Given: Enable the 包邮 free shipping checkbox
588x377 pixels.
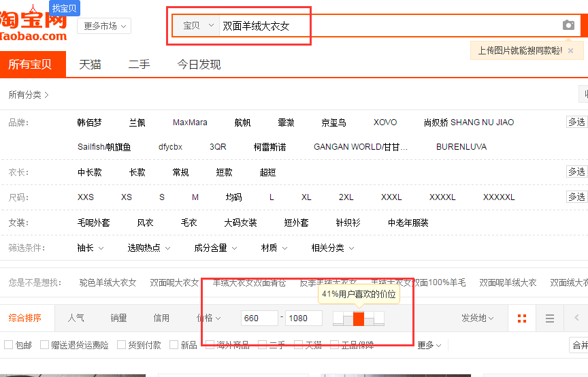Looking at the screenshot, I should 9,345.
